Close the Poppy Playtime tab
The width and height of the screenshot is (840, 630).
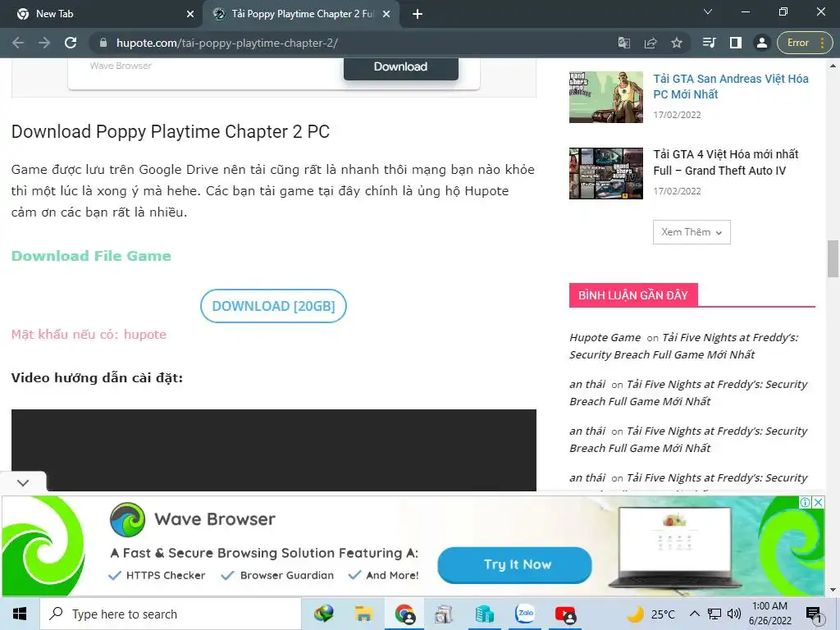pos(386,14)
